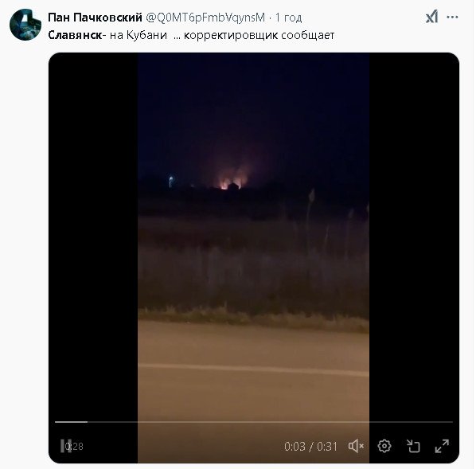
Task: Click the fire glow in the video frame
Action: pyautogui.click(x=233, y=178)
